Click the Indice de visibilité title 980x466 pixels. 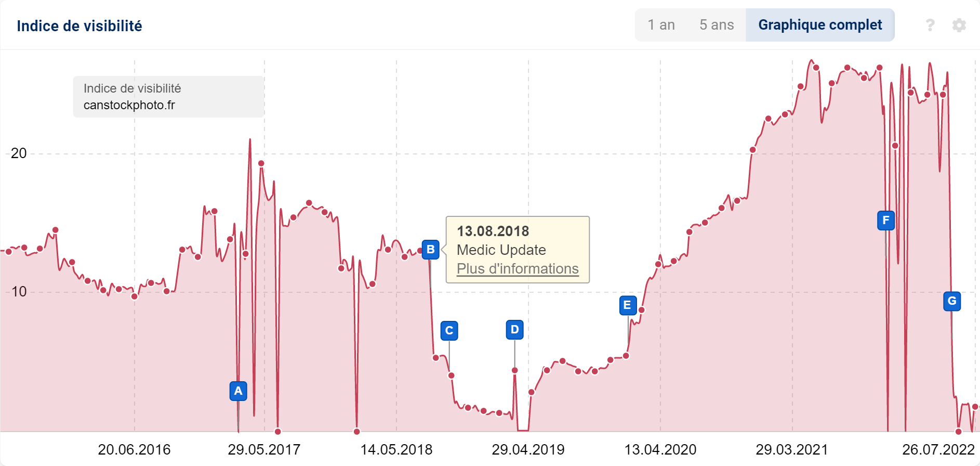click(x=80, y=26)
